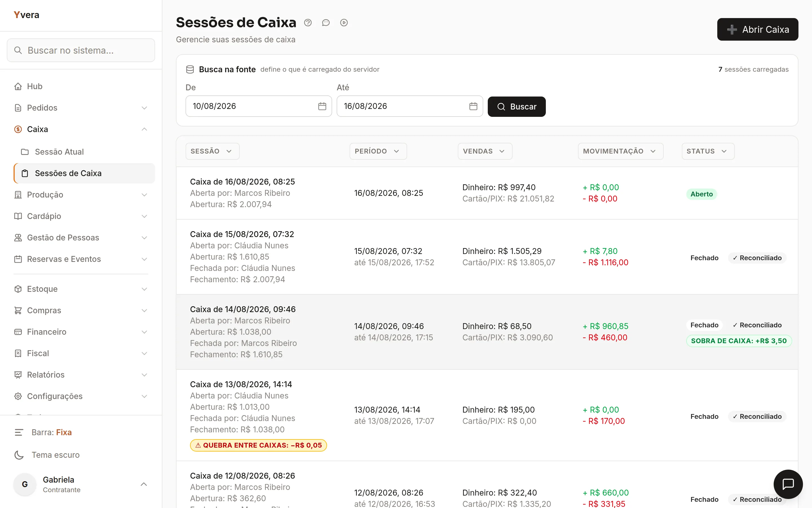The image size is (812, 508).
Task: Expand the Produção menu chevron
Action: pos(144,195)
